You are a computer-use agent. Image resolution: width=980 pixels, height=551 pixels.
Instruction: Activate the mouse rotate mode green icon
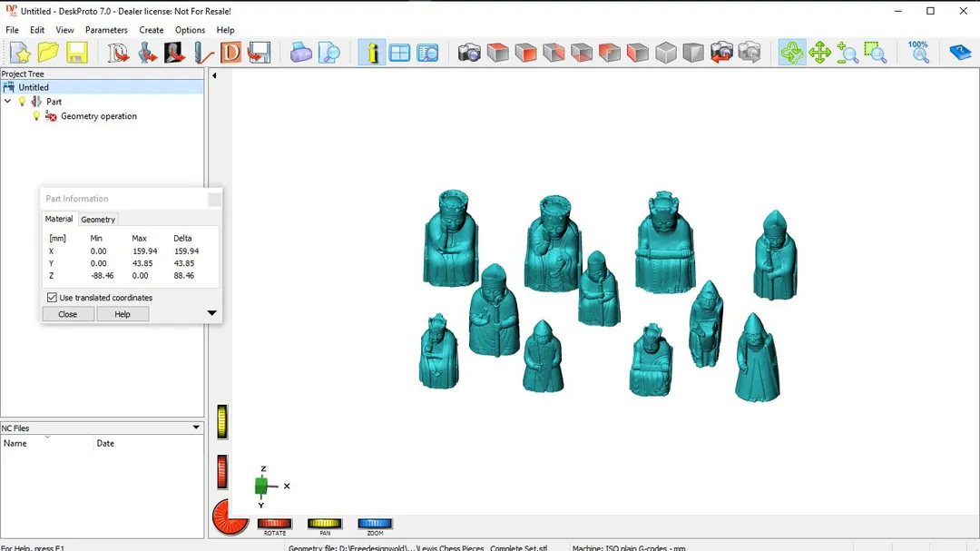792,54
